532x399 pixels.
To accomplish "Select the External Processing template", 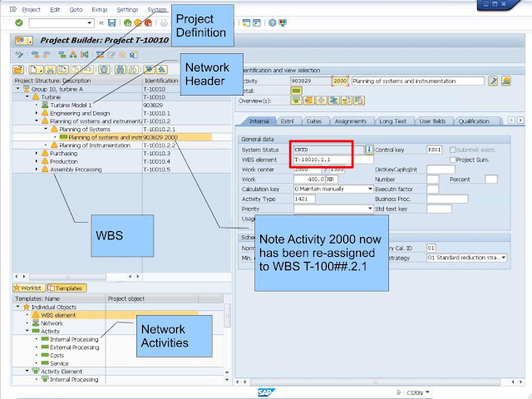I will pos(74,347).
